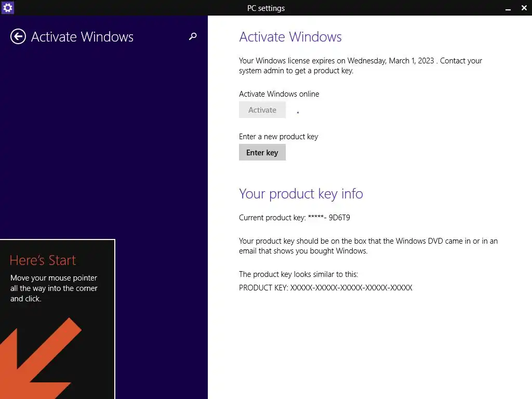Click the greyed-out Activate button
532x399 pixels.
pos(262,110)
